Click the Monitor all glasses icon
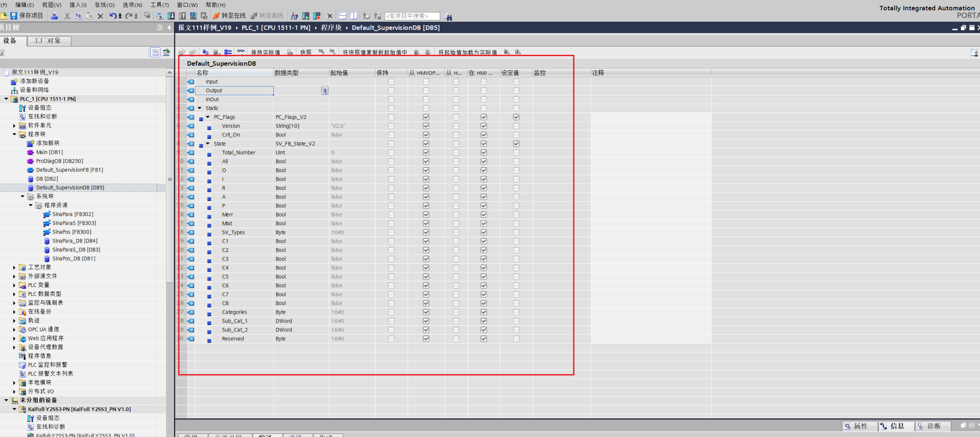 pos(241,52)
